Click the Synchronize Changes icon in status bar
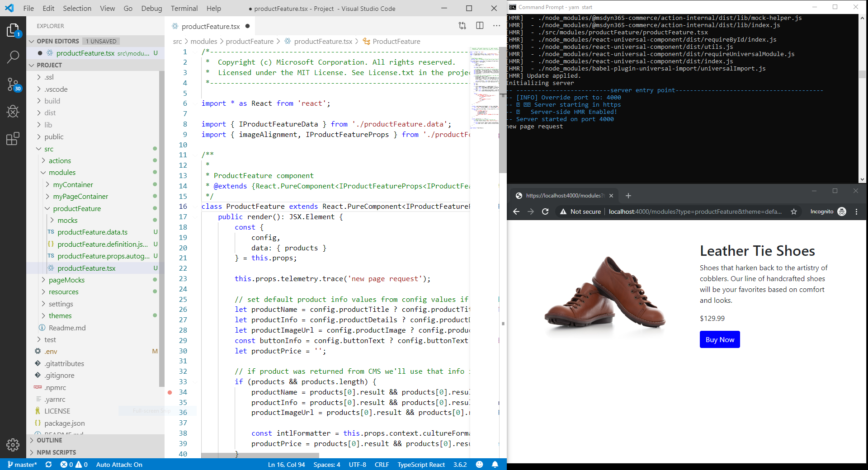868x470 pixels. (48, 465)
